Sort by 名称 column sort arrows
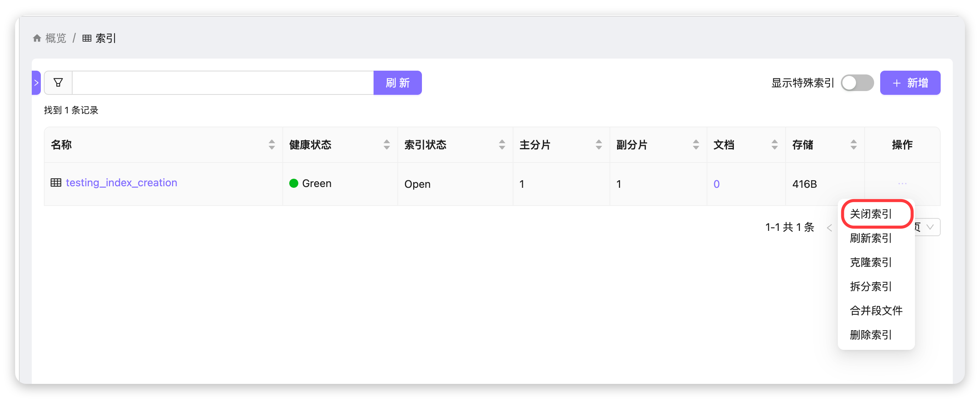 tap(271, 145)
